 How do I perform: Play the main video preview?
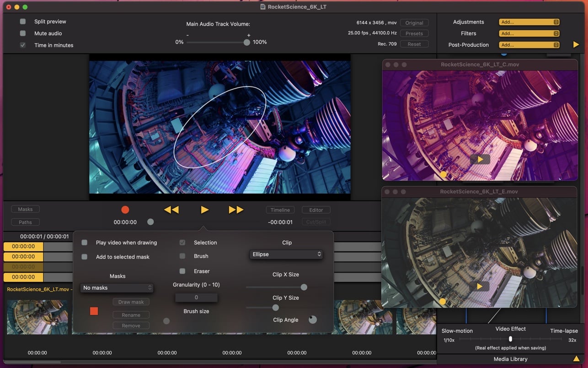click(x=204, y=210)
